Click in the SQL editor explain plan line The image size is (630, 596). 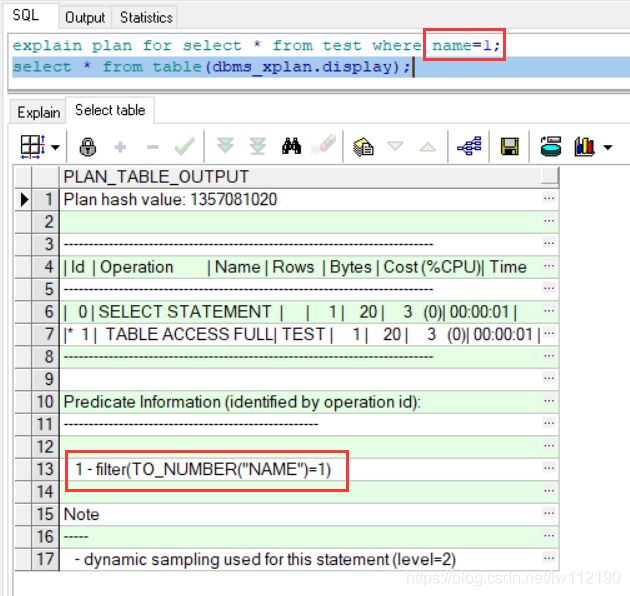256,45
